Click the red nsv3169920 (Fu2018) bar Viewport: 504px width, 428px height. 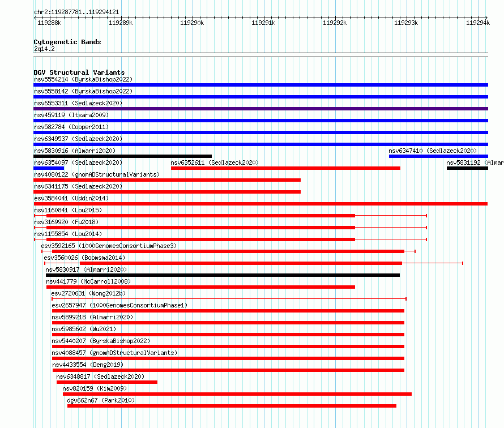200,228
